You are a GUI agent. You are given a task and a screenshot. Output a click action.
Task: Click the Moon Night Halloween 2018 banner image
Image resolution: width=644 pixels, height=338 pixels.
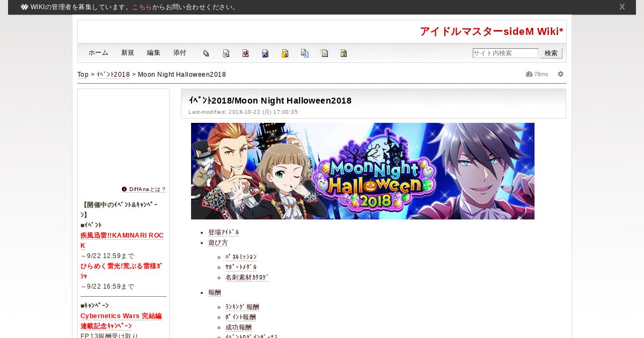pyautogui.click(x=363, y=171)
